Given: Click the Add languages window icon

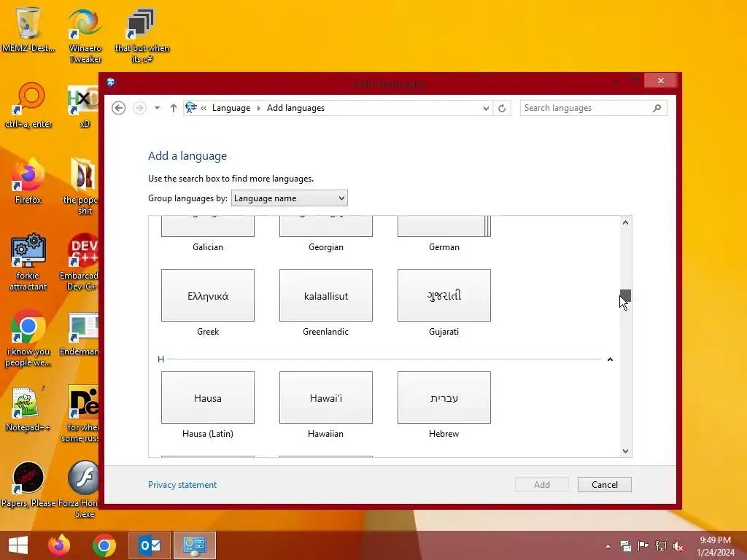Looking at the screenshot, I should 111,82.
